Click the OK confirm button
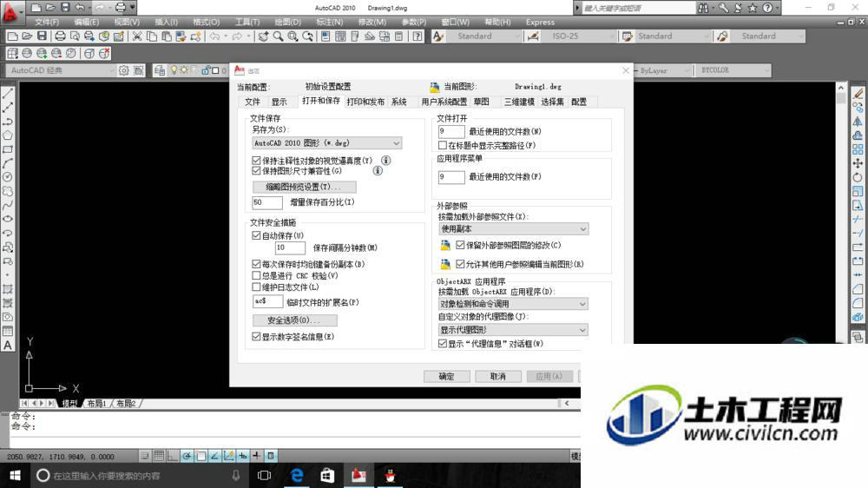 tap(447, 376)
